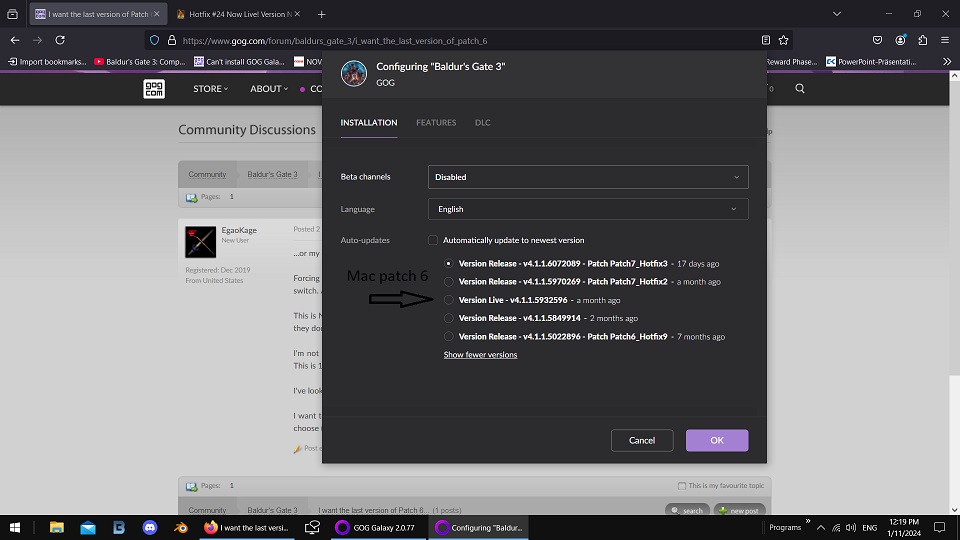The width and height of the screenshot is (960, 540).
Task: Click the Baldur's Gate 3 game icon in dialog
Action: coord(354,73)
